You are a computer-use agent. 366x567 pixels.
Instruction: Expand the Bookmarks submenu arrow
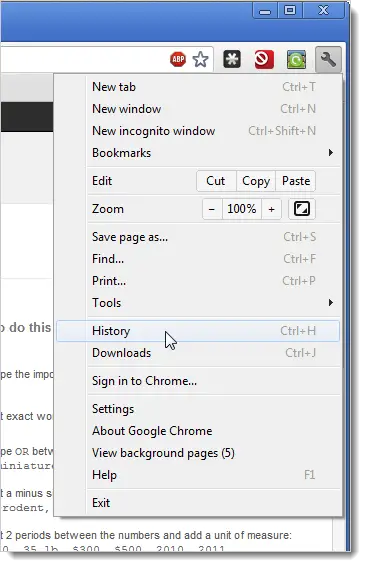pyautogui.click(x=331, y=153)
